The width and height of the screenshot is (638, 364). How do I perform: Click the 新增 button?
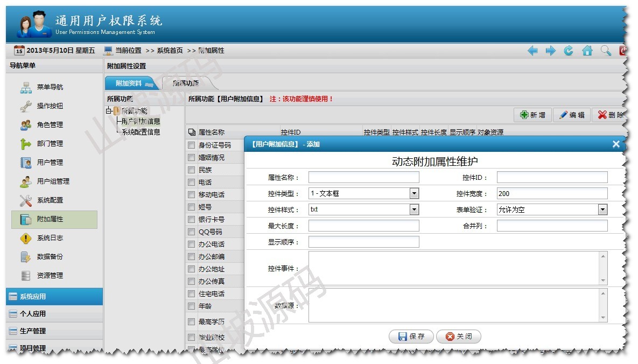click(x=532, y=115)
